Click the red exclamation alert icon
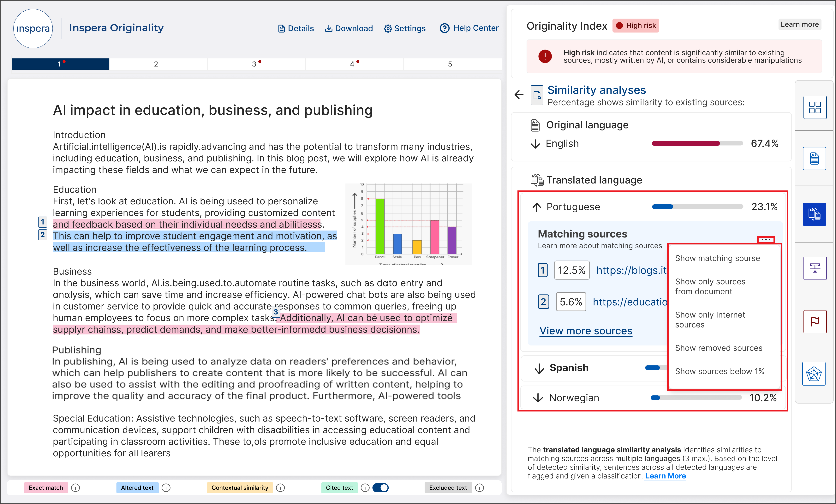This screenshot has width=836, height=504. tap(545, 56)
